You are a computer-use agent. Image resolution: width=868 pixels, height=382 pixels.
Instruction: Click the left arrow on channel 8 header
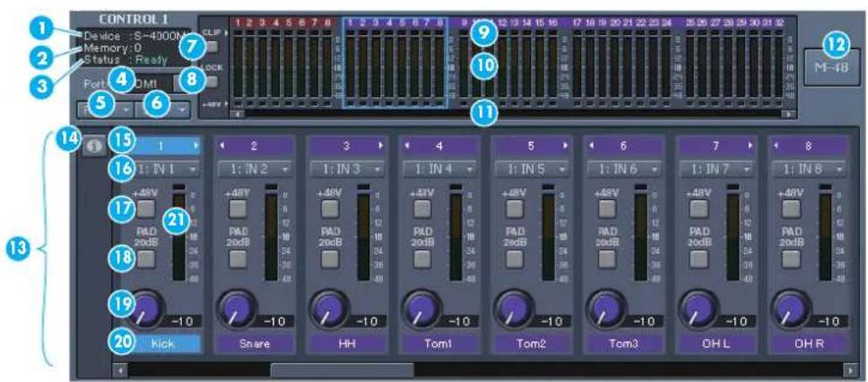(775, 146)
